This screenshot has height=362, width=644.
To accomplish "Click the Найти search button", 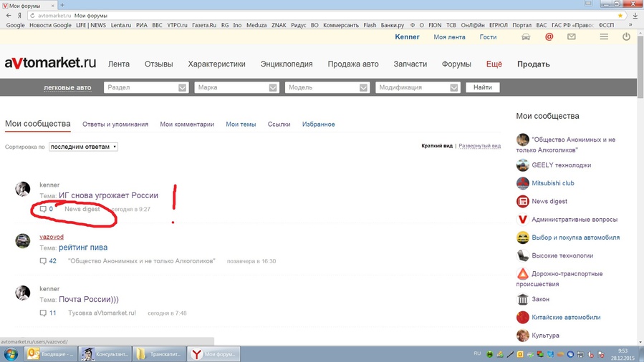I will coord(483,87).
